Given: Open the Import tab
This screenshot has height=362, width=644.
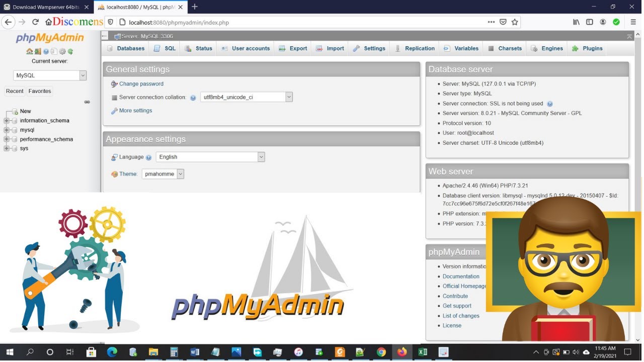Looking at the screenshot, I should click(x=330, y=48).
